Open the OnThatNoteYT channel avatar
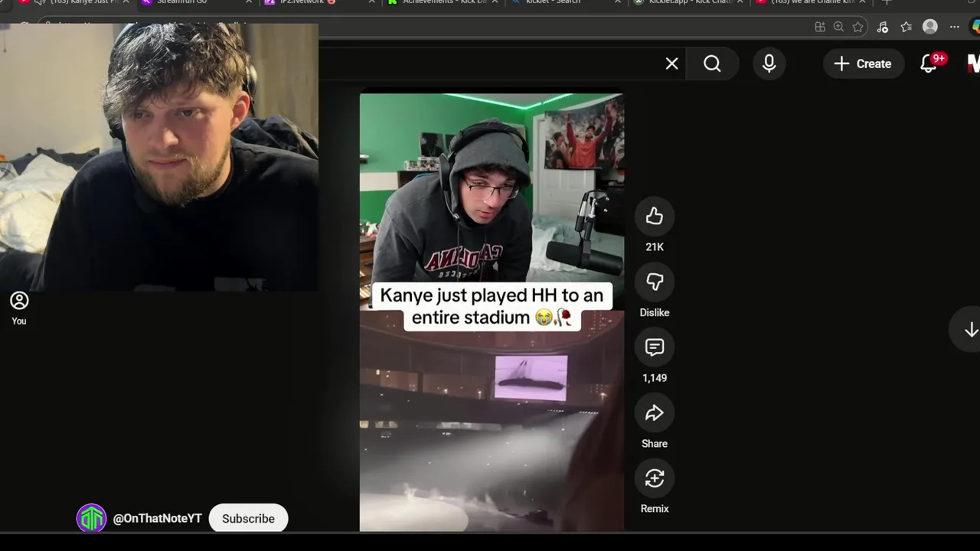The width and height of the screenshot is (980, 551). [x=91, y=518]
